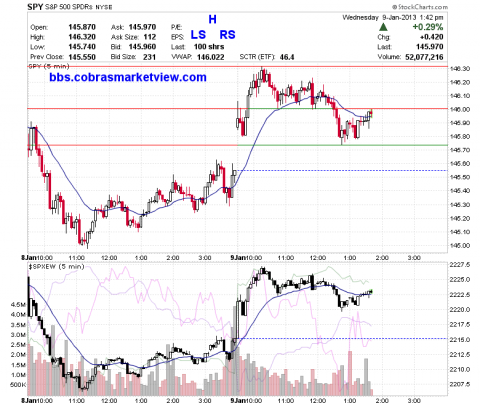Viewport: 480px width, 406px height.
Task: Select the Prev Close value 145.550
Action: click(x=82, y=57)
